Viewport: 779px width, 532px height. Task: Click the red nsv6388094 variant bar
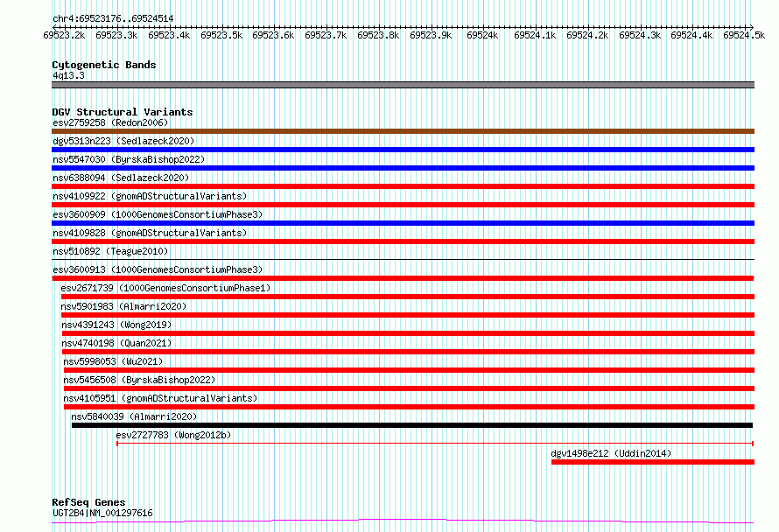(x=403, y=186)
